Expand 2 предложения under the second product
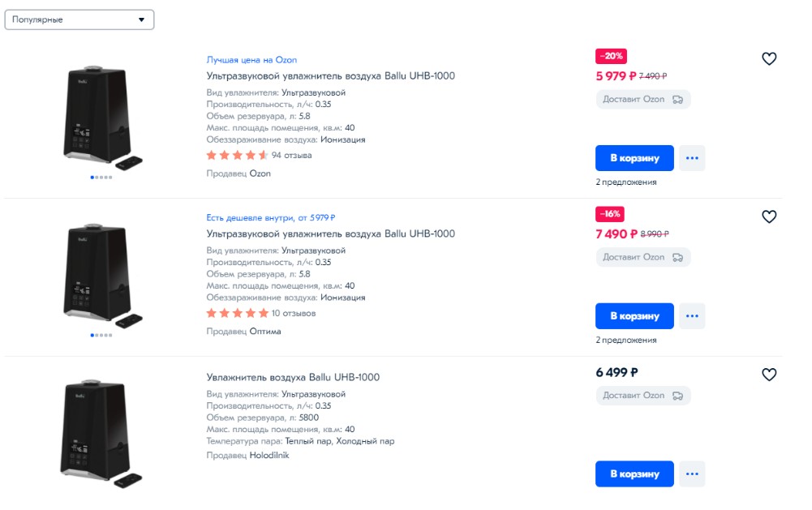The height and width of the screenshot is (510, 812). pos(626,341)
